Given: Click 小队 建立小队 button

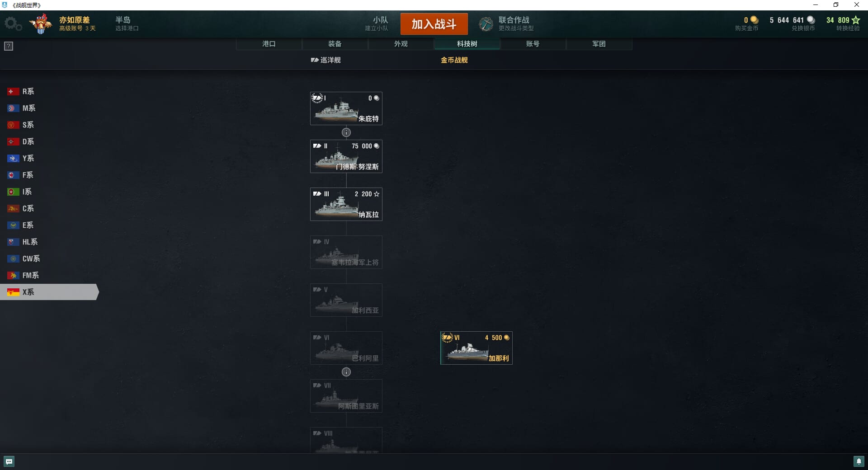Looking at the screenshot, I should click(x=377, y=23).
